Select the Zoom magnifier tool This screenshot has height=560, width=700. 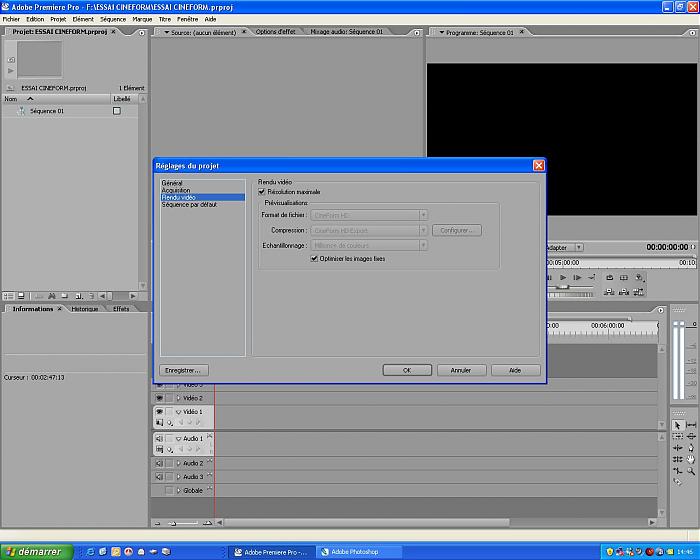click(x=691, y=471)
